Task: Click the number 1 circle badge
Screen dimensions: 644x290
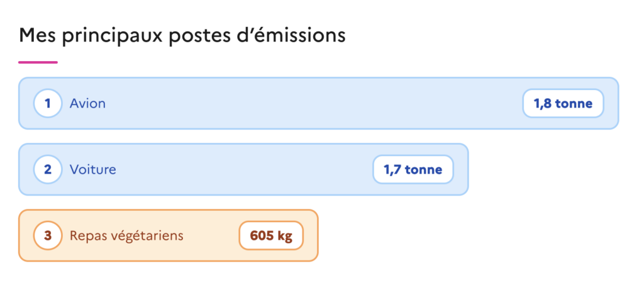Action: tap(48, 104)
